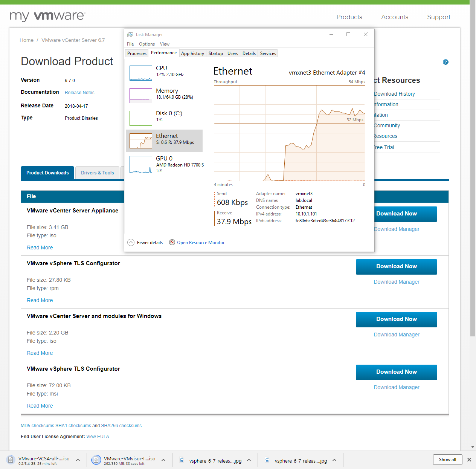Viewport: 476px width, 469px height.
Task: Open Task Manager File menu
Action: pos(130,44)
